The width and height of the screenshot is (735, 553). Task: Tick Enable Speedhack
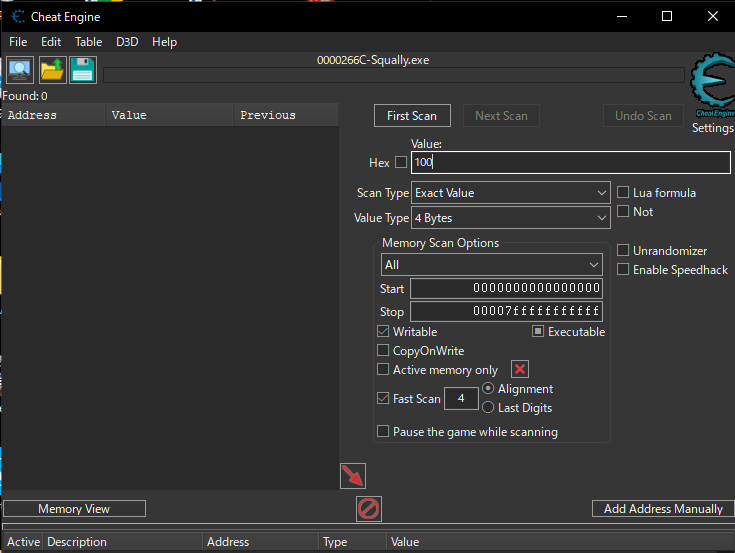click(x=622, y=269)
